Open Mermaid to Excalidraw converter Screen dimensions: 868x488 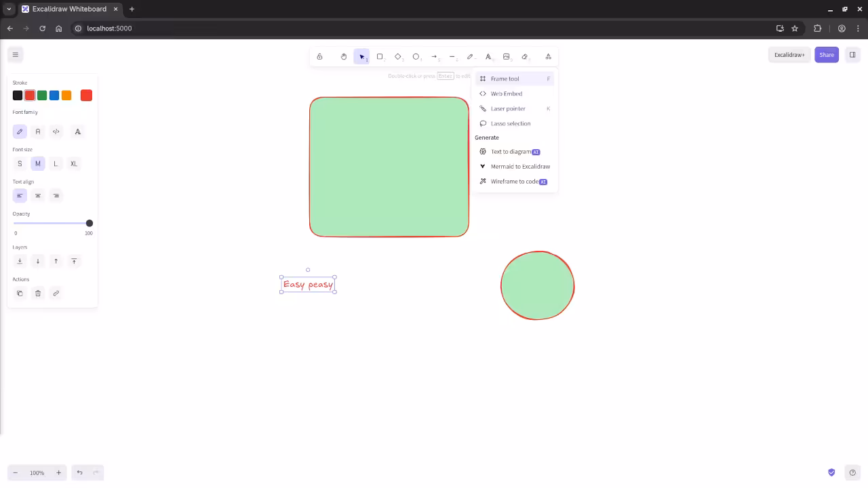point(520,166)
